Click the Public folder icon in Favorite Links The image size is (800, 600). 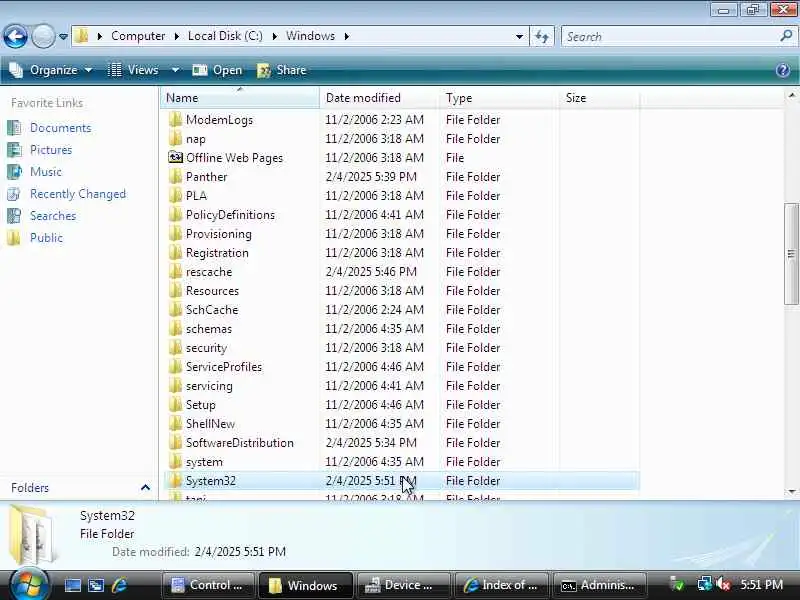coord(14,238)
